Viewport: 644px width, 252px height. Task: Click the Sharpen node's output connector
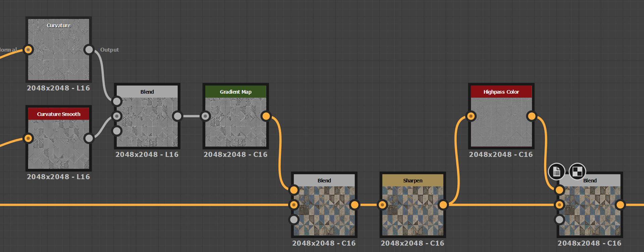[x=443, y=205]
